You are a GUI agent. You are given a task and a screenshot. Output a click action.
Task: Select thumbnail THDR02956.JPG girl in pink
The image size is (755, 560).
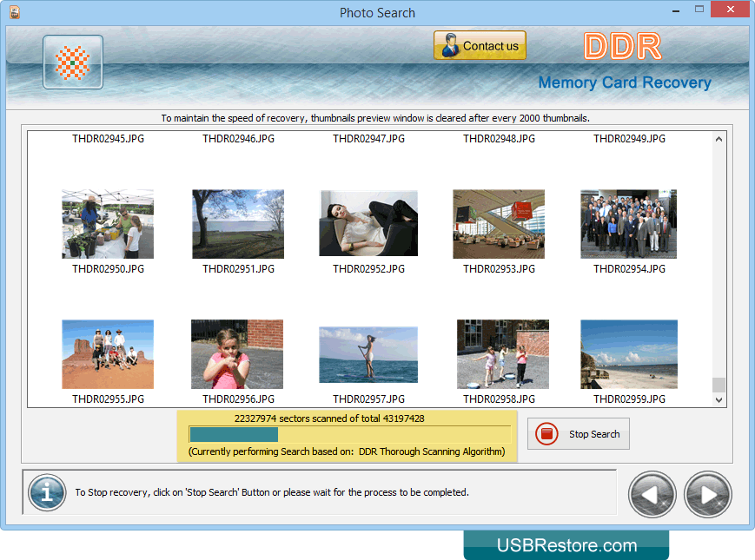pyautogui.click(x=237, y=354)
